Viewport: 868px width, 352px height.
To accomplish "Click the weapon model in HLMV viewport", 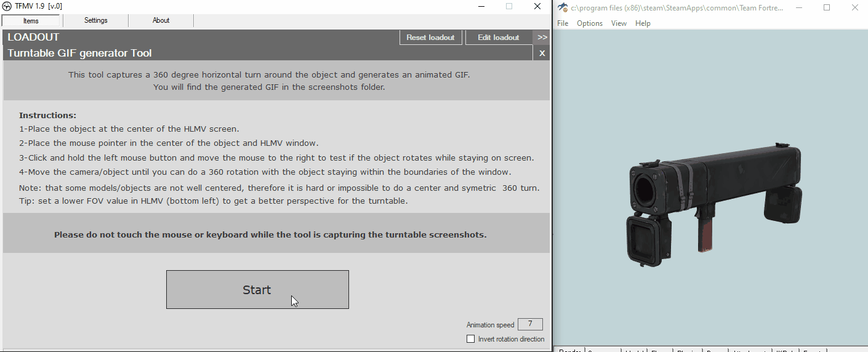I will [x=714, y=203].
